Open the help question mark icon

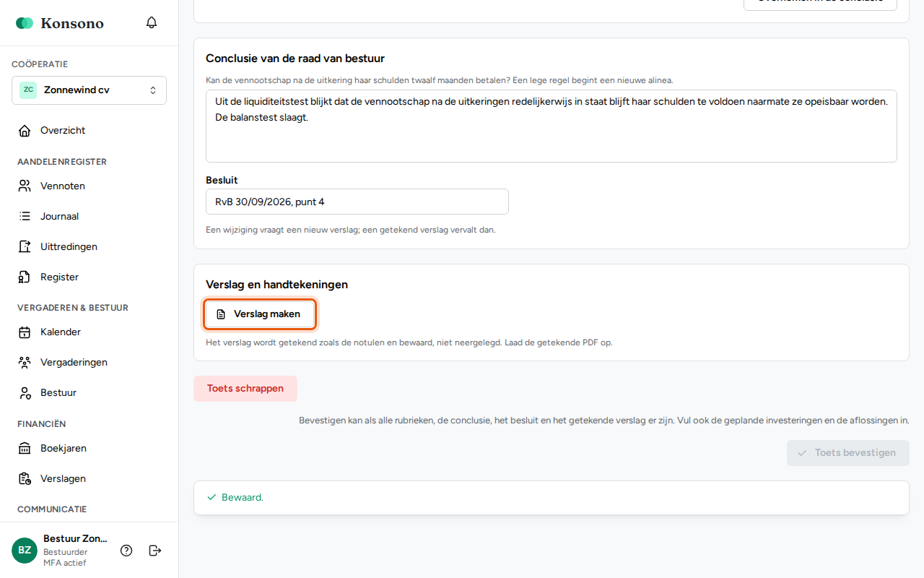click(126, 551)
